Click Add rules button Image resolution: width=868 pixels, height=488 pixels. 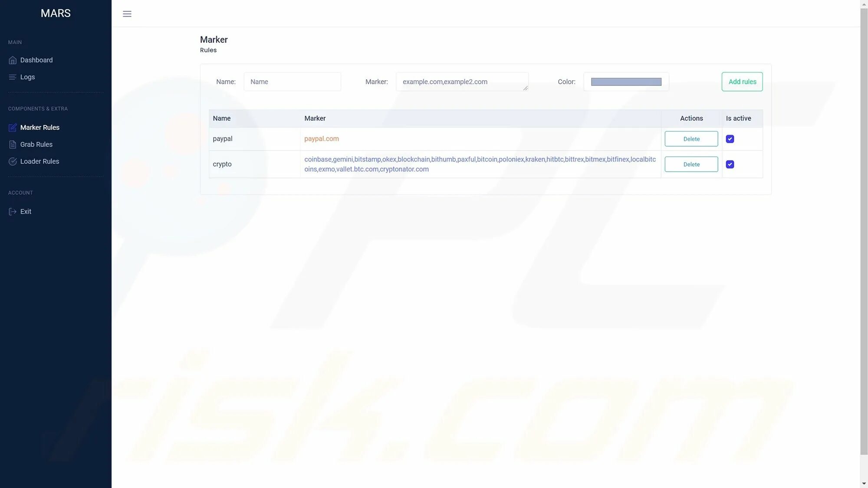pos(742,81)
